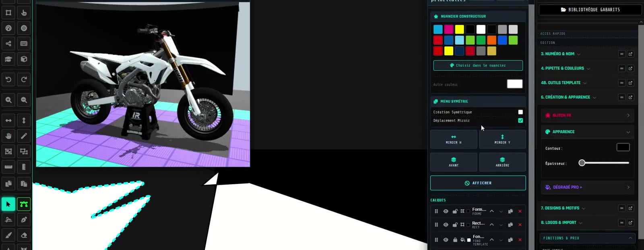Open Bibliothèque Gabarits
This screenshot has width=644, height=250.
pyautogui.click(x=590, y=10)
